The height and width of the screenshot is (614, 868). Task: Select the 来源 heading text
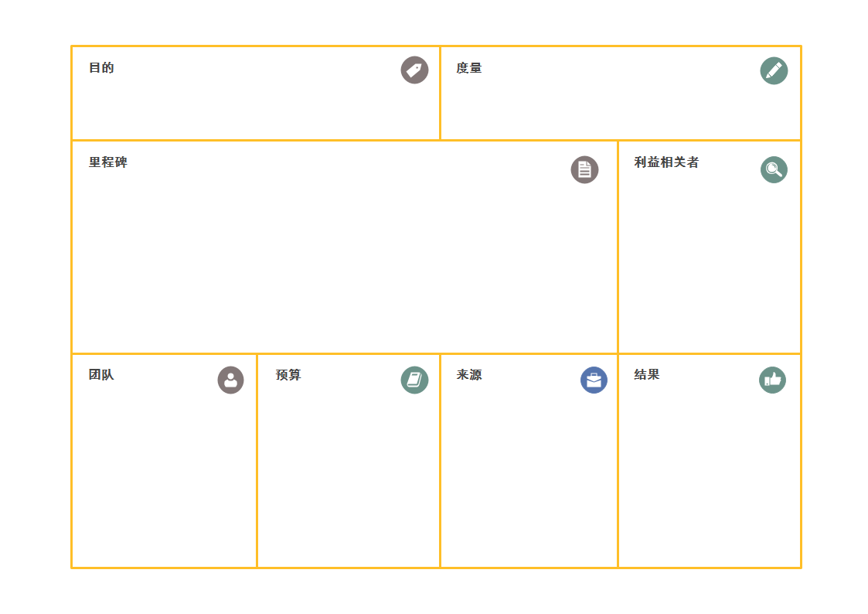469,375
